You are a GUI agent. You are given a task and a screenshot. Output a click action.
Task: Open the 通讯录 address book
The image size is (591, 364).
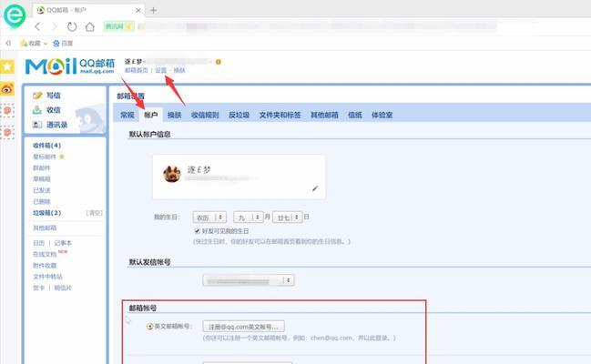(x=56, y=125)
